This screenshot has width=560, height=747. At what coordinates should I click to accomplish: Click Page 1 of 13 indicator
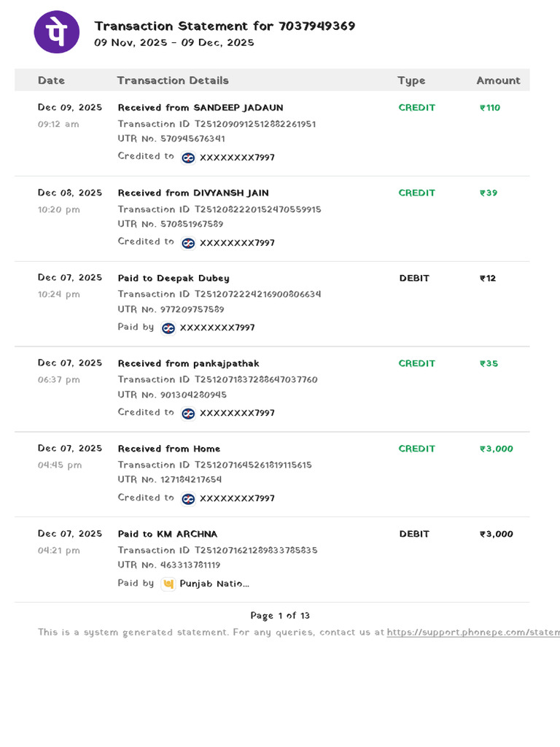point(280,616)
